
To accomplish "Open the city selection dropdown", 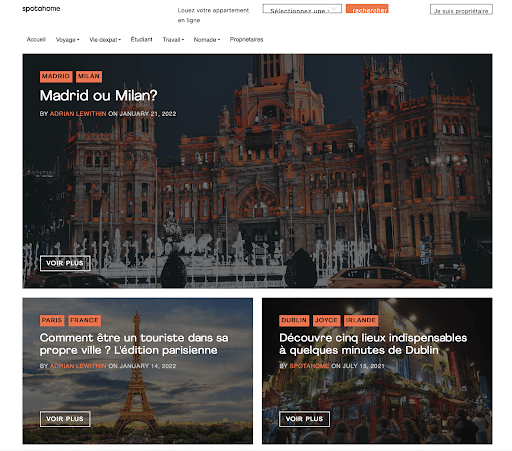I will tap(302, 9).
